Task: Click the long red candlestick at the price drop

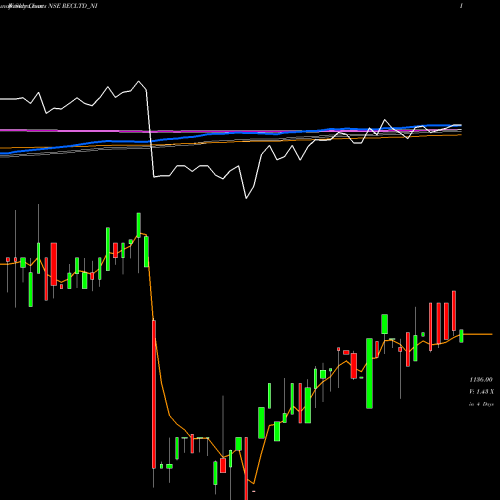Action: [154, 394]
